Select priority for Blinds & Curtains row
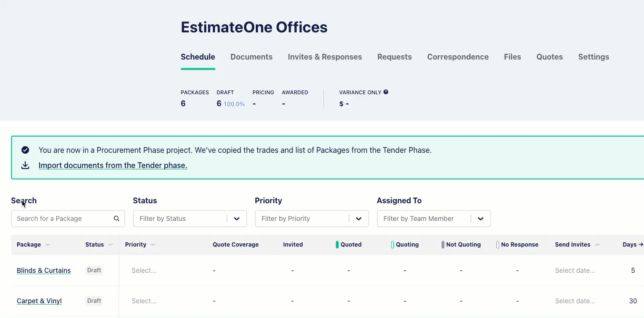 point(144,270)
